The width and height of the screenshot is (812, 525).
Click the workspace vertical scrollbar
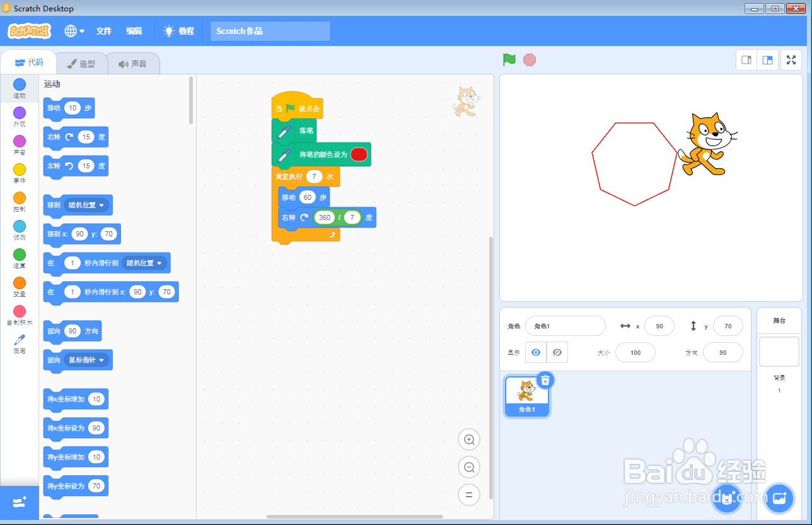click(491, 369)
